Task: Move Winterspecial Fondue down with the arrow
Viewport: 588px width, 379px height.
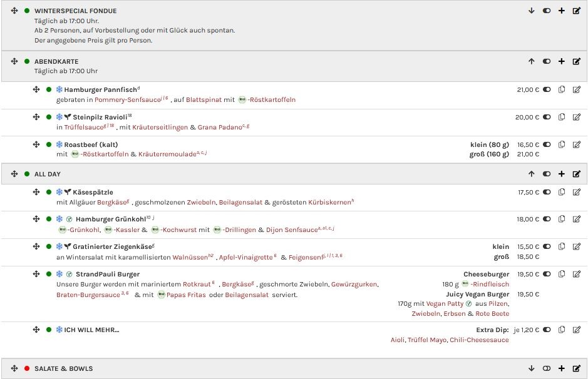Action: [532, 11]
